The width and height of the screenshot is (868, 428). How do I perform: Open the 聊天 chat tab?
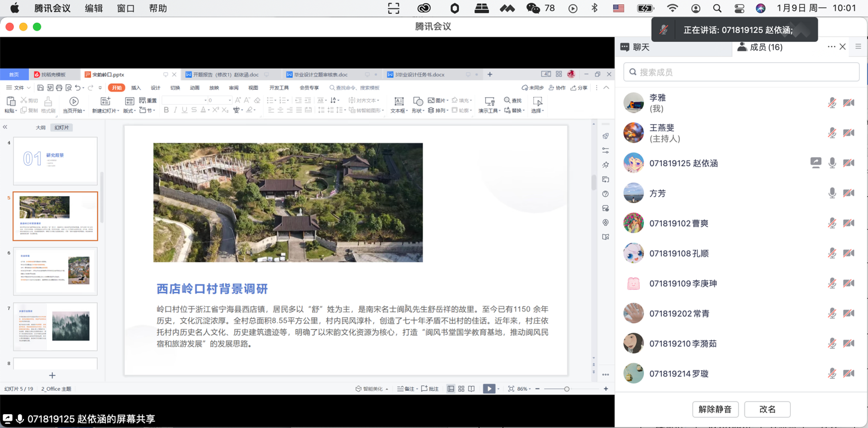point(635,47)
